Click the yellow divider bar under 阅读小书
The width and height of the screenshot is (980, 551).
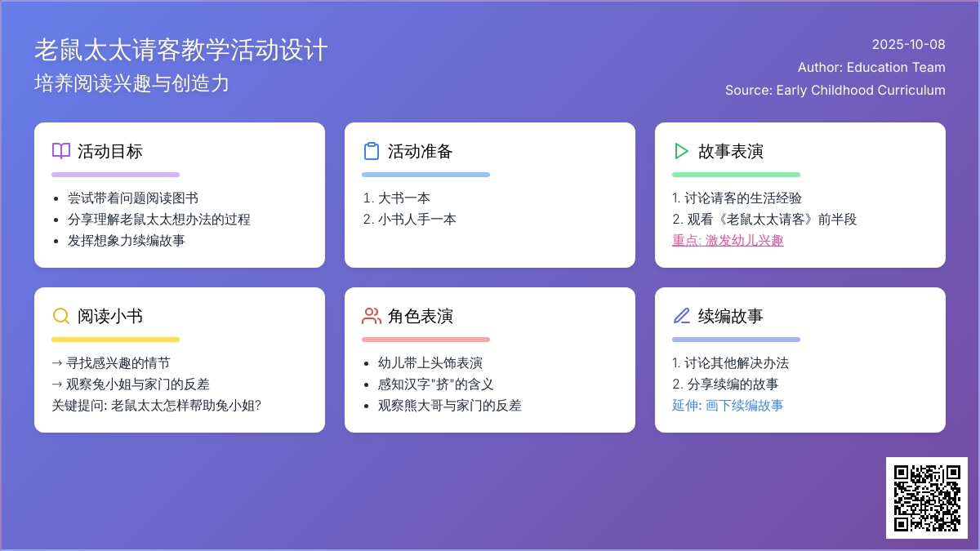[115, 339]
